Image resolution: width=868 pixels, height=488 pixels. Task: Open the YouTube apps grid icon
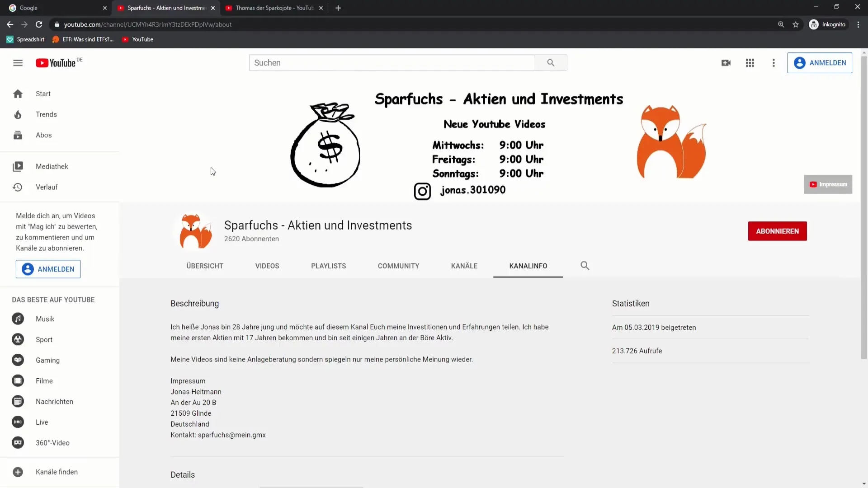point(750,63)
